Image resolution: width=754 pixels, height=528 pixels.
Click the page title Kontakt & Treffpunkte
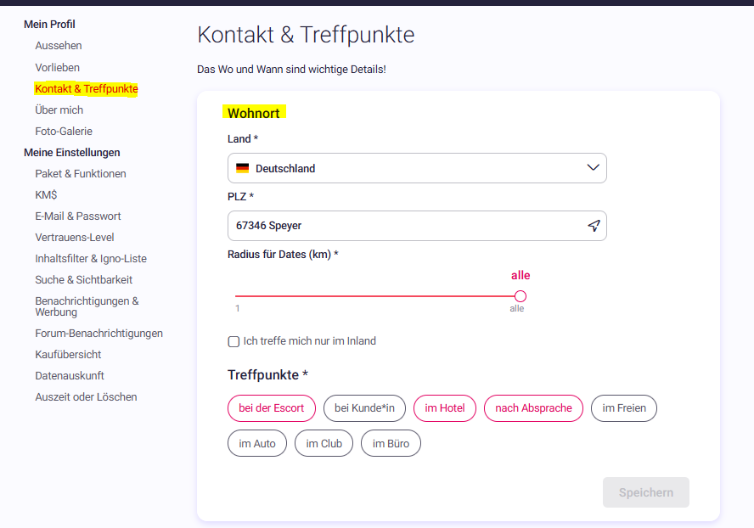[306, 35]
